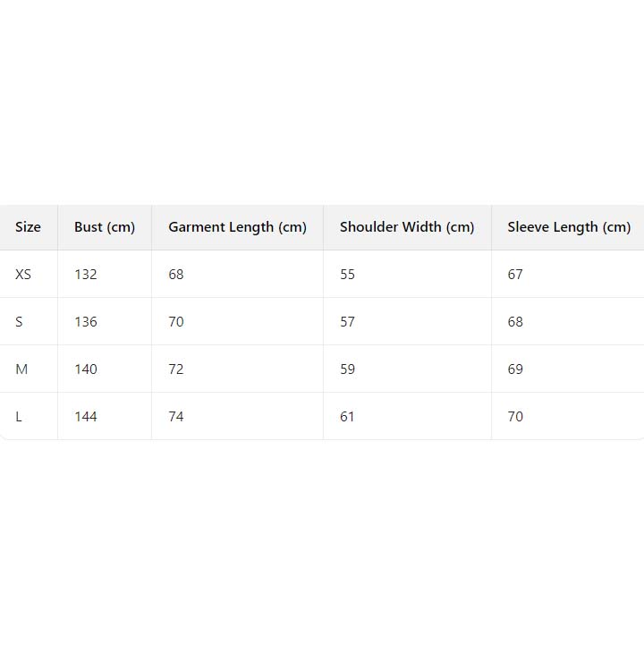Click the L bust value 144

coord(86,417)
